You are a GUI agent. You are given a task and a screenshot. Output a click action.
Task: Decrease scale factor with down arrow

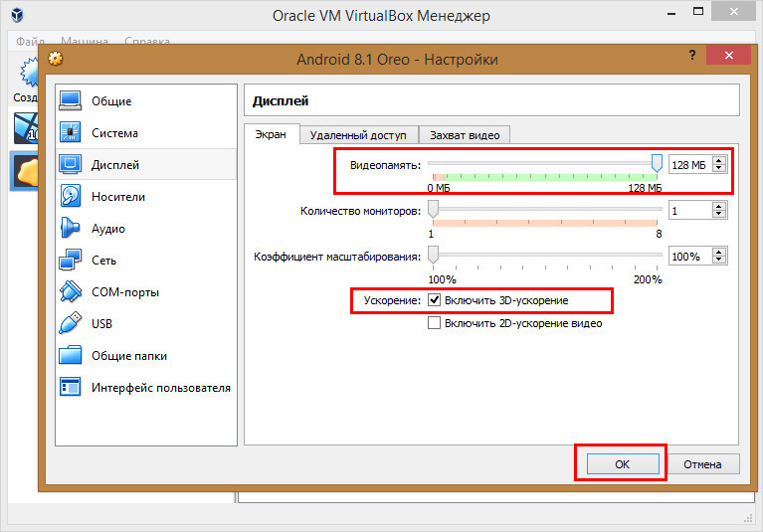tap(718, 260)
